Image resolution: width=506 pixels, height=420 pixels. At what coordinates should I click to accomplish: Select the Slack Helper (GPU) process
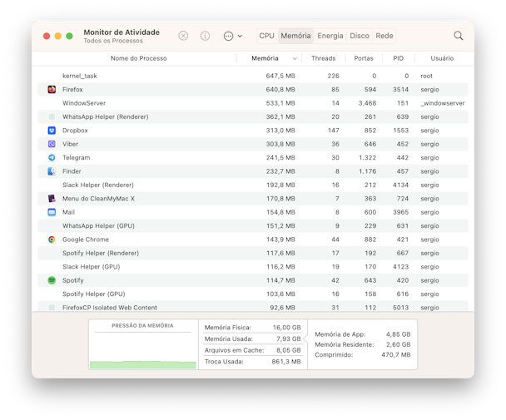coord(91,267)
